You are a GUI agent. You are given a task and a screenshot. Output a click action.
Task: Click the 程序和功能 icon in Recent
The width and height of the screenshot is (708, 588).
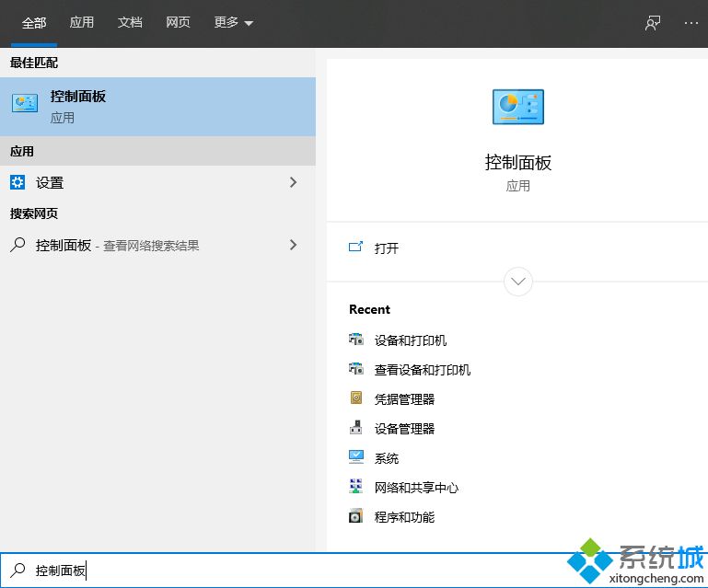pos(356,516)
